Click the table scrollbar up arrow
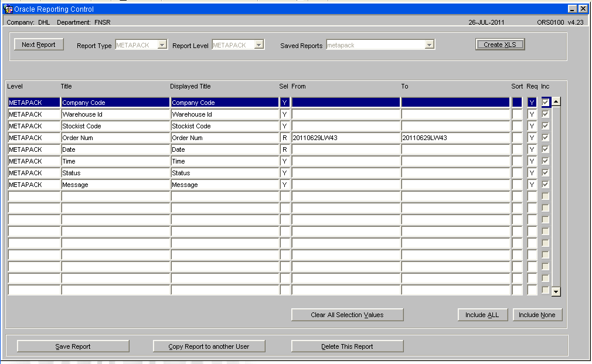Screen dimensions: 592x364 click(556, 101)
